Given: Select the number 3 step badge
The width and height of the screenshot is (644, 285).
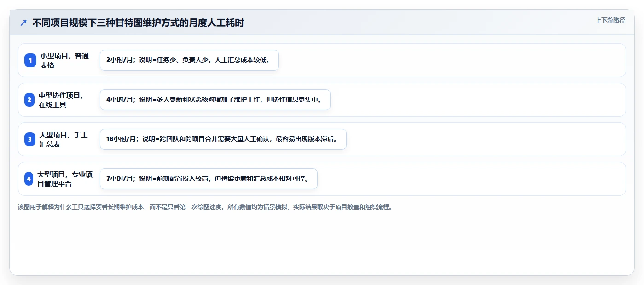Looking at the screenshot, I should [x=30, y=139].
